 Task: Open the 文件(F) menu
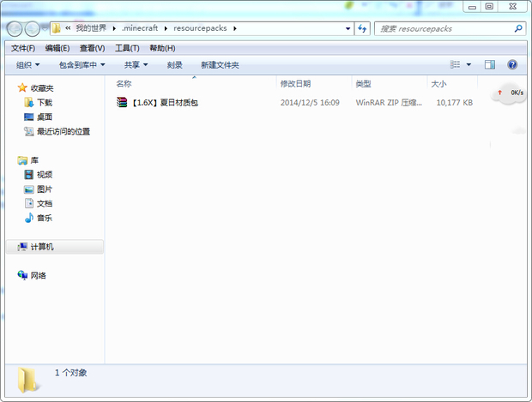[x=22, y=48]
